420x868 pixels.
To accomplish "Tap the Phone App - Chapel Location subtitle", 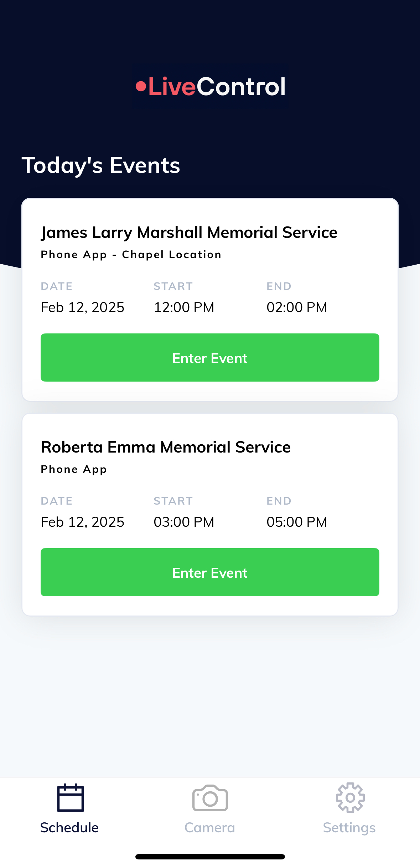I will (131, 255).
